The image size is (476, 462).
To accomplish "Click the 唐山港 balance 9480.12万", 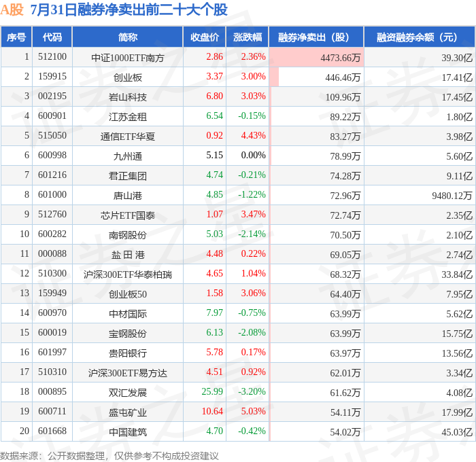I will 452,196.
